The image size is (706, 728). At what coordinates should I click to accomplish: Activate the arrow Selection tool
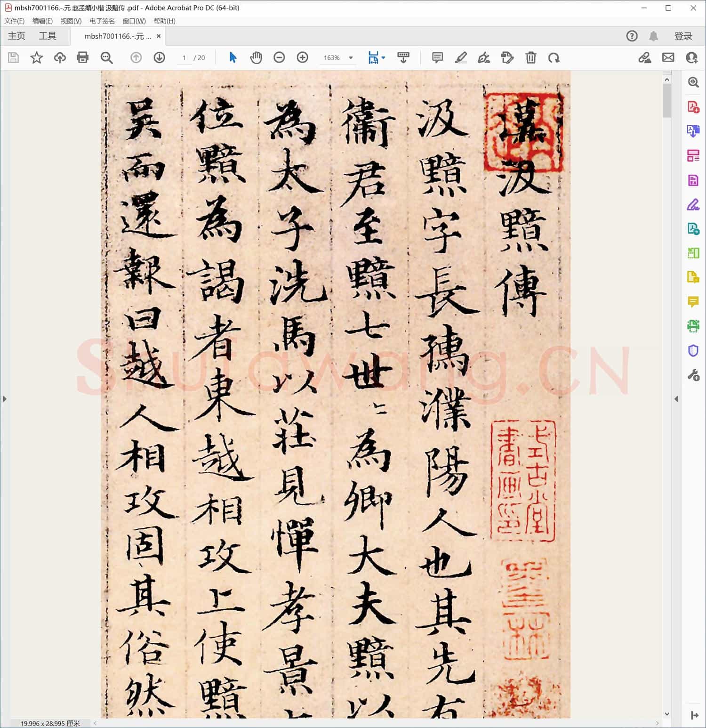tap(233, 57)
